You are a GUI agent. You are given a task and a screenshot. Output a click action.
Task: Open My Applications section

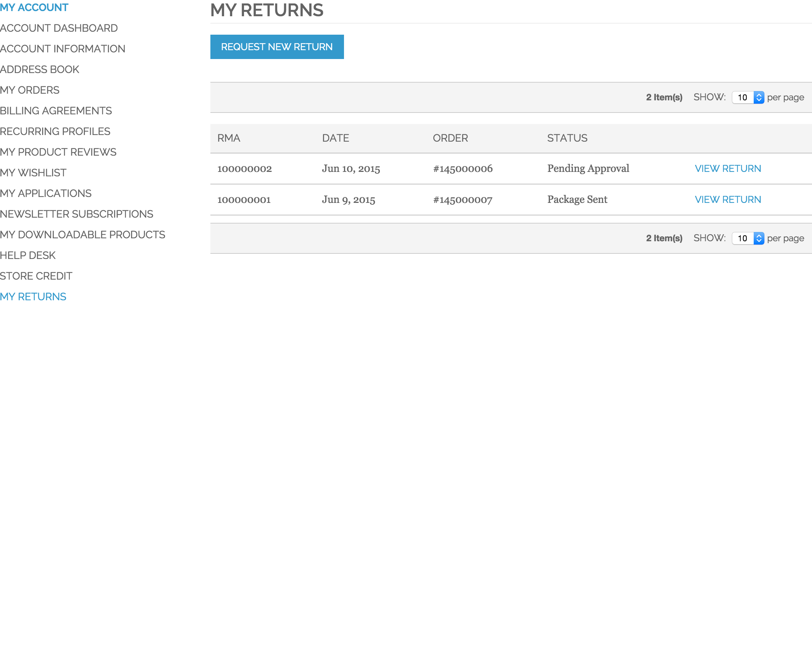[x=46, y=193]
